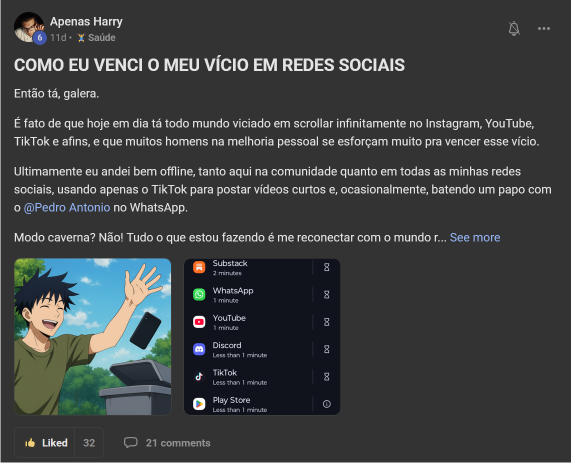The image size is (571, 463).
Task: Click the WhatsApp icon in screenshot
Action: coord(199,294)
